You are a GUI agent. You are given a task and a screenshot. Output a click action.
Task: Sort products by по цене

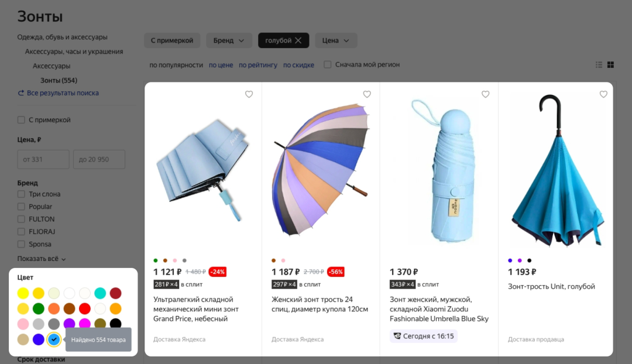tap(221, 65)
